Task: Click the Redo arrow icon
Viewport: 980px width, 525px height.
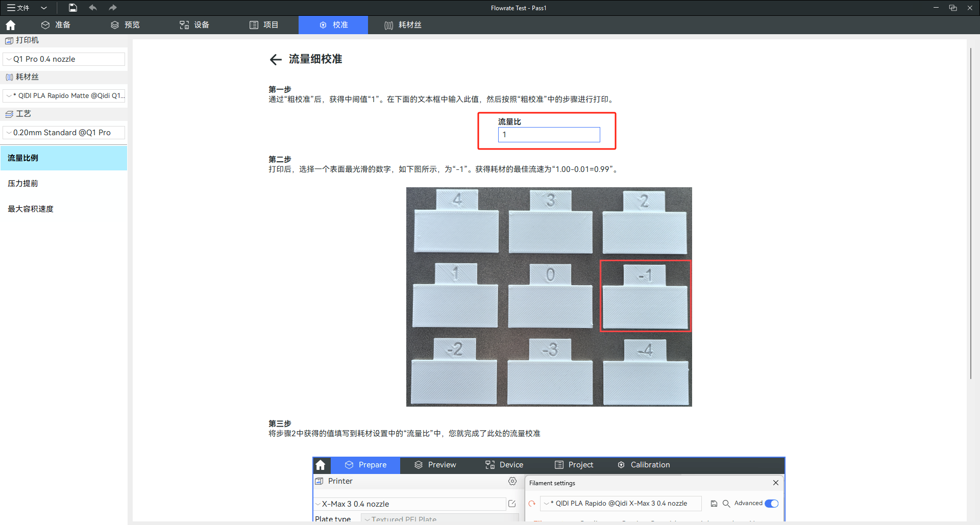Action: tap(113, 8)
